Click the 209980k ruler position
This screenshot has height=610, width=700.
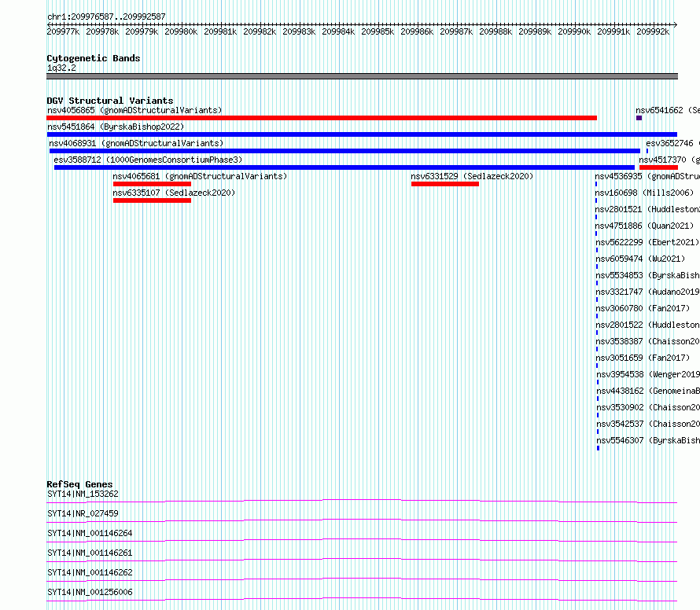click(x=181, y=31)
